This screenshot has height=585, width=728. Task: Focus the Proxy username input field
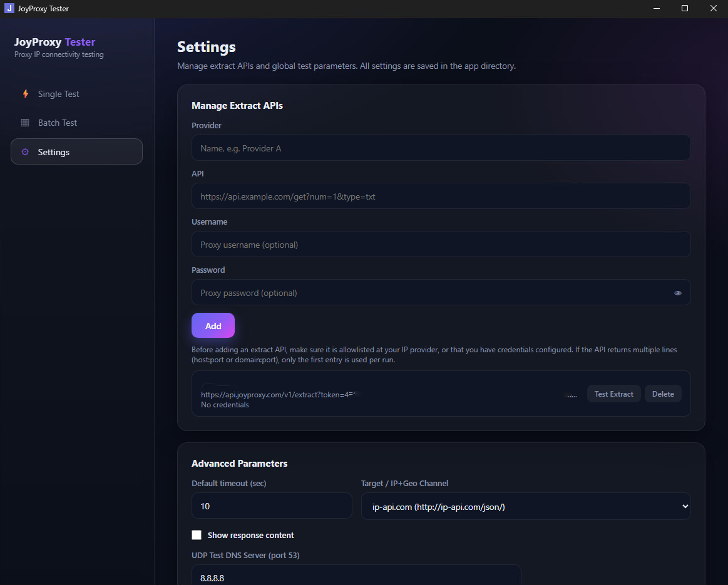coord(441,245)
